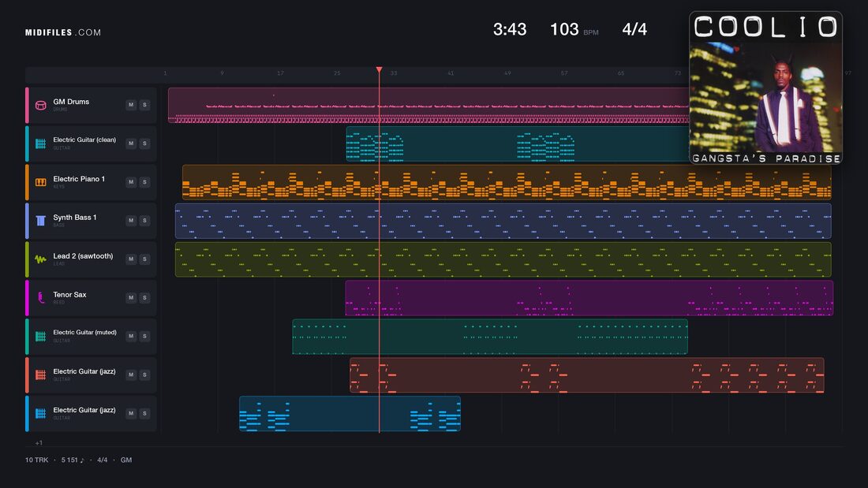This screenshot has width=868, height=488.
Task: Click the red Electric Guitar (jazz) icon
Action: [40, 374]
